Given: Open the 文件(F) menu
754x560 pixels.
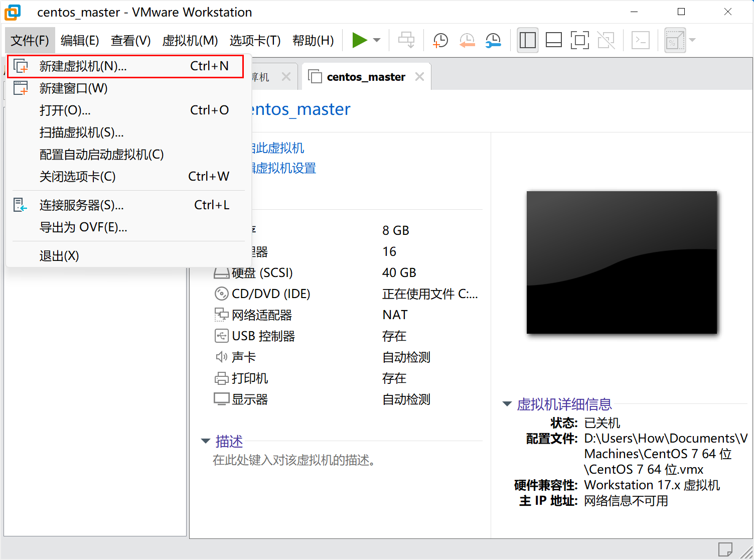Looking at the screenshot, I should (30, 40).
